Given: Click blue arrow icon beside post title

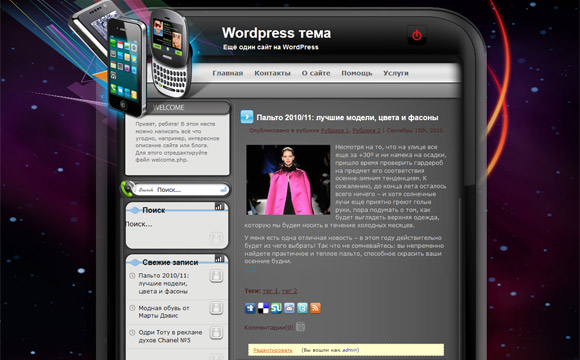Looking at the screenshot, I should coord(247,117).
